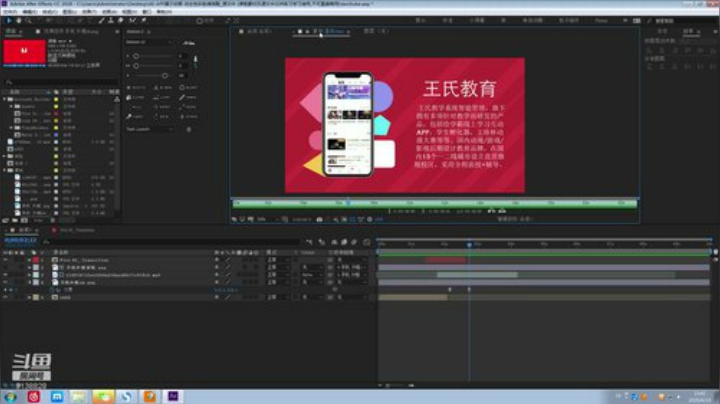Open the Motion version dropdown
The height and width of the screenshot is (404, 720).
click(x=150, y=42)
